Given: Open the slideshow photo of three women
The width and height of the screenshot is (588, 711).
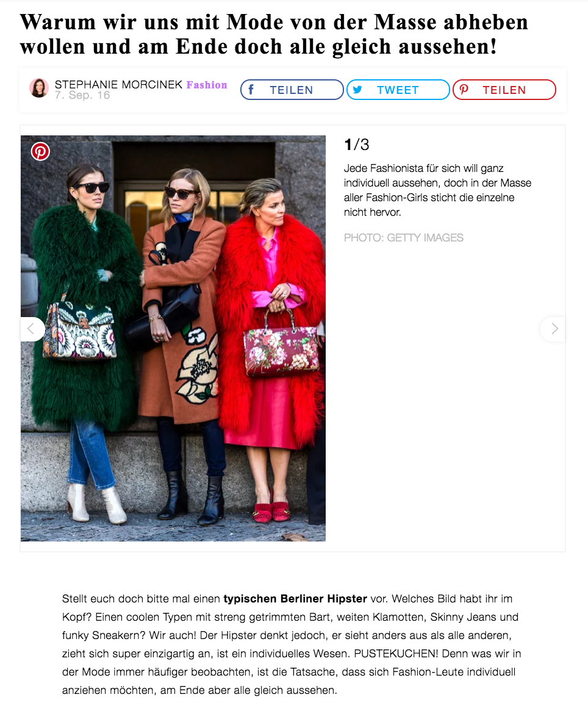Looking at the screenshot, I should click(x=173, y=338).
